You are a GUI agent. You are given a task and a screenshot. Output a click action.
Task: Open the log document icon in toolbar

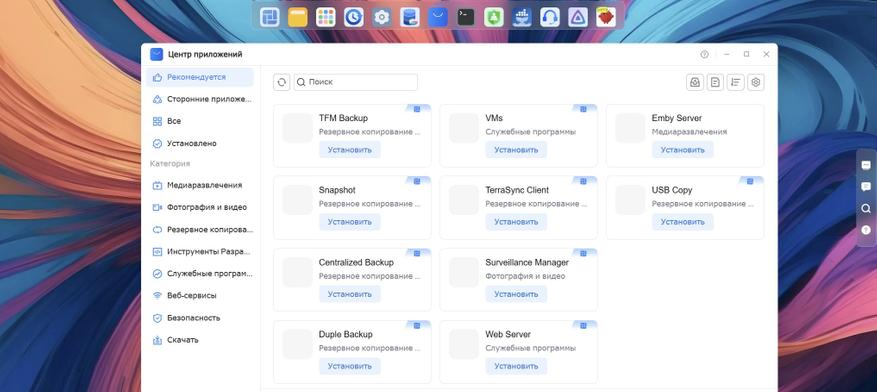715,82
